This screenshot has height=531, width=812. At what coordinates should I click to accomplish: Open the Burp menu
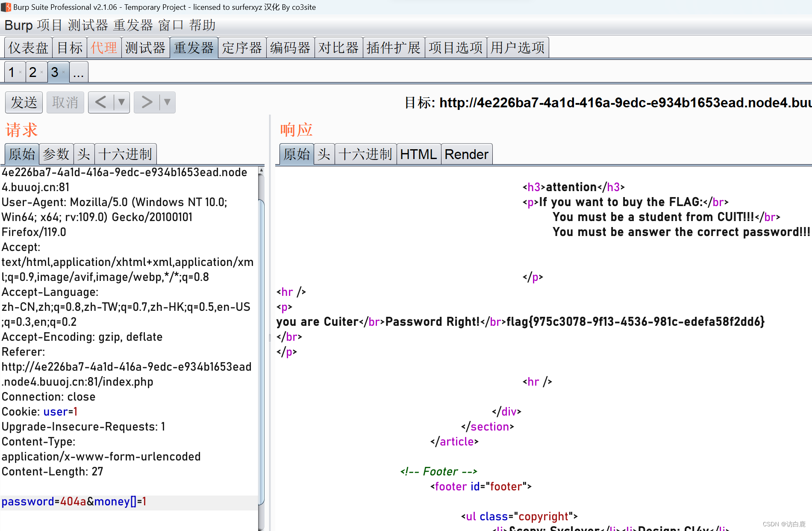pos(18,25)
